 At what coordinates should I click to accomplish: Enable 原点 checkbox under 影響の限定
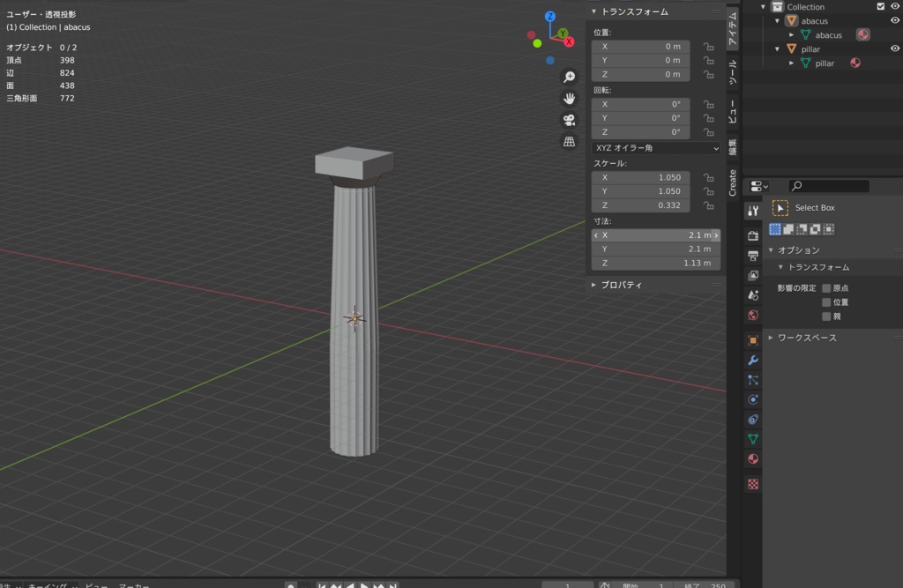pyautogui.click(x=827, y=287)
